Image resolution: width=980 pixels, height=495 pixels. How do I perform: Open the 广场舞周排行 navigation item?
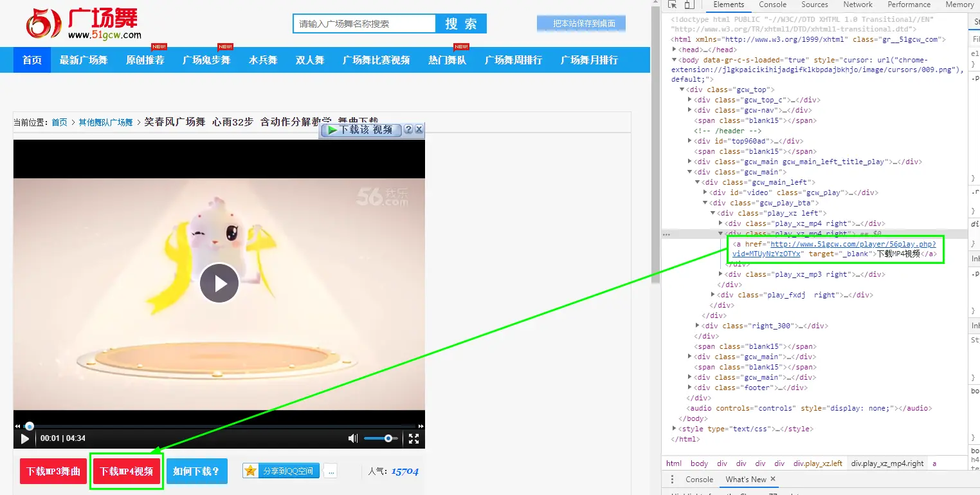pyautogui.click(x=513, y=60)
